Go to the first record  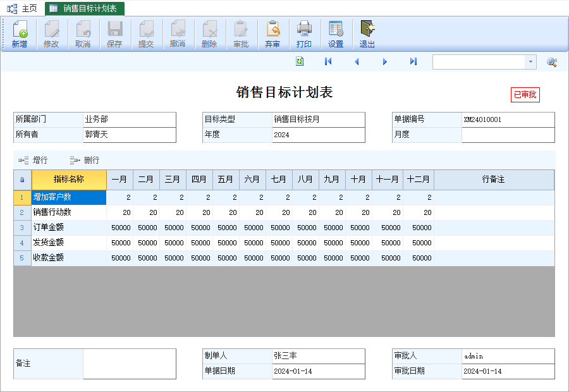pyautogui.click(x=328, y=61)
